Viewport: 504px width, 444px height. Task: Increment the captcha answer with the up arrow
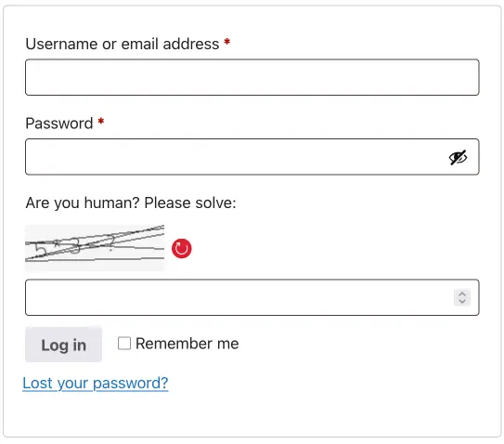462,294
